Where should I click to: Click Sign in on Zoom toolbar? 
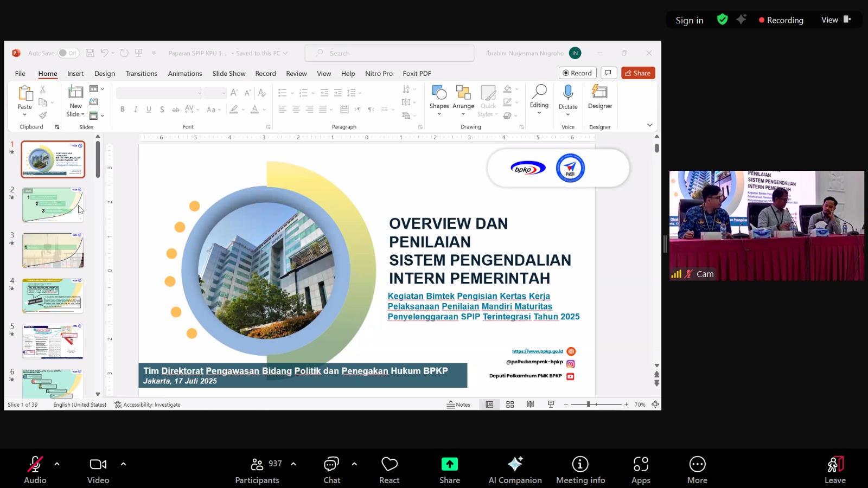point(689,21)
